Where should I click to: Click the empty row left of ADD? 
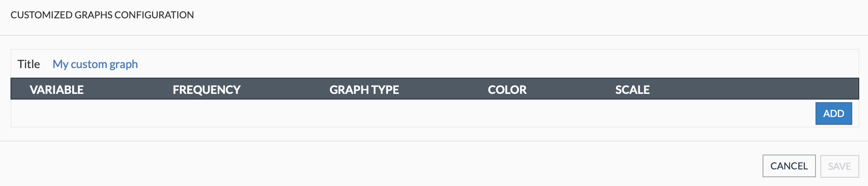394,114
